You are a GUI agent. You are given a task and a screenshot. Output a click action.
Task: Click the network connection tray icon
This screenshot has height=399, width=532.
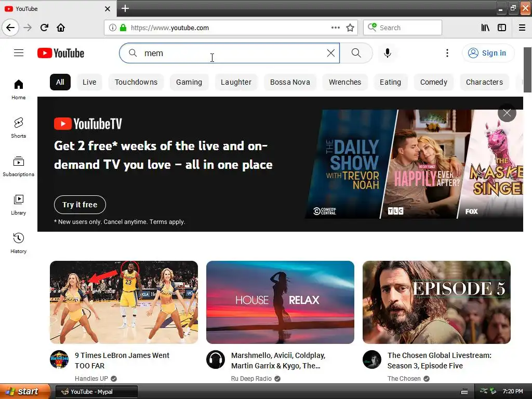coord(484,391)
